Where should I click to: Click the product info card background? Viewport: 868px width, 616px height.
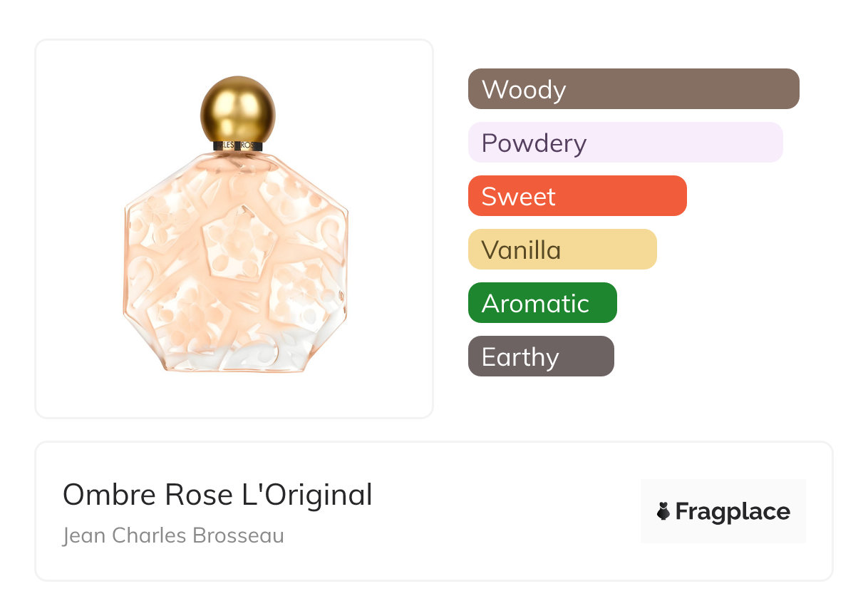tap(434, 511)
